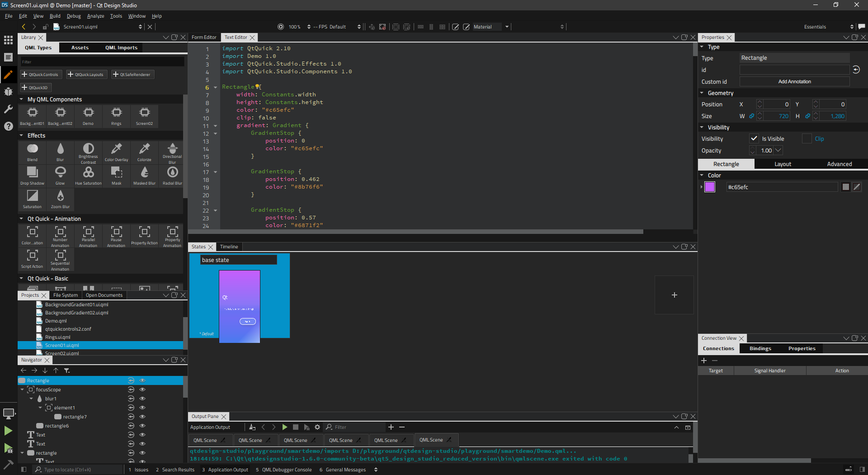Pick the Radial Blur effect
The height and width of the screenshot is (475, 868).
(172, 175)
